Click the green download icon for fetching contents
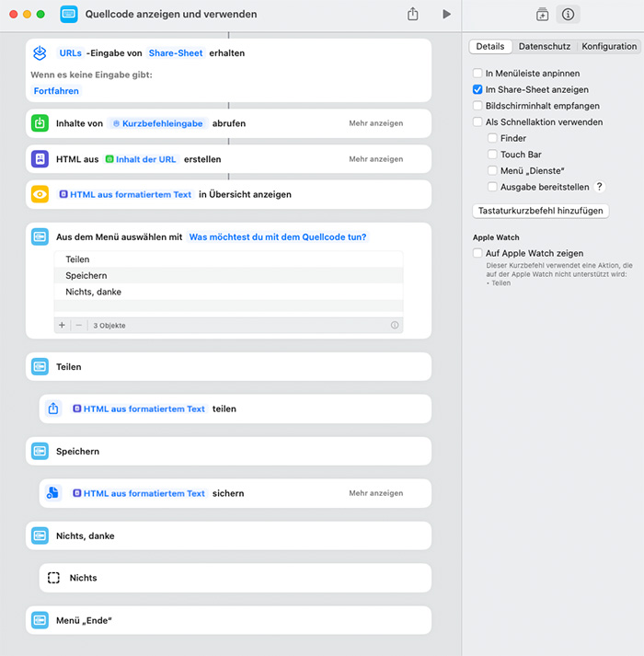 tap(40, 123)
